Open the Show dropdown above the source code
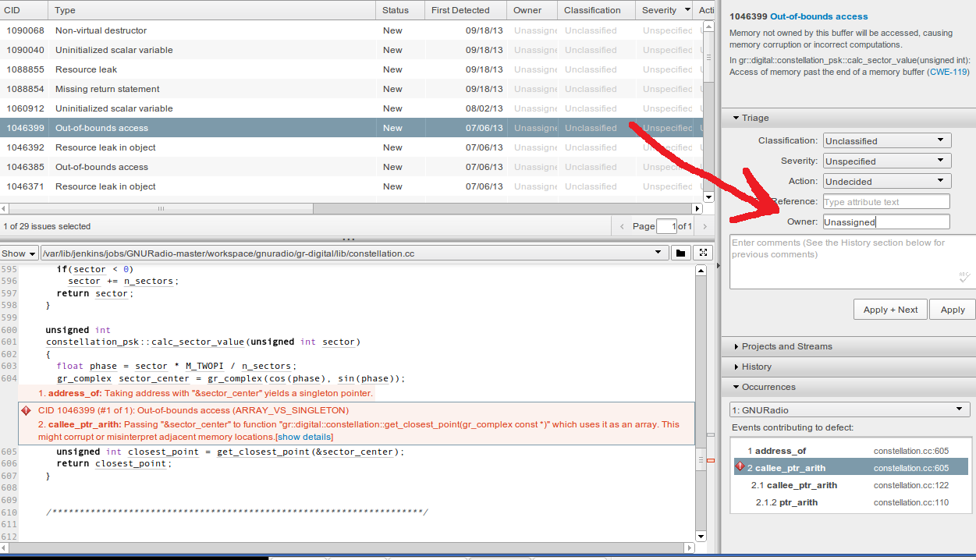 pos(19,253)
